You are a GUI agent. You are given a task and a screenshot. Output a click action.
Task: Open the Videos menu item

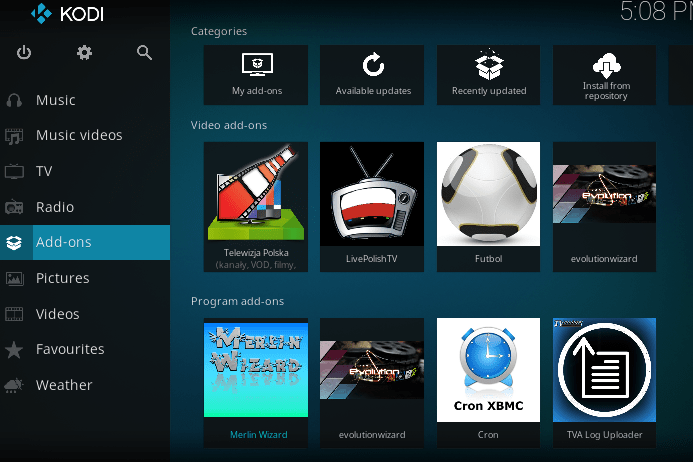point(85,314)
